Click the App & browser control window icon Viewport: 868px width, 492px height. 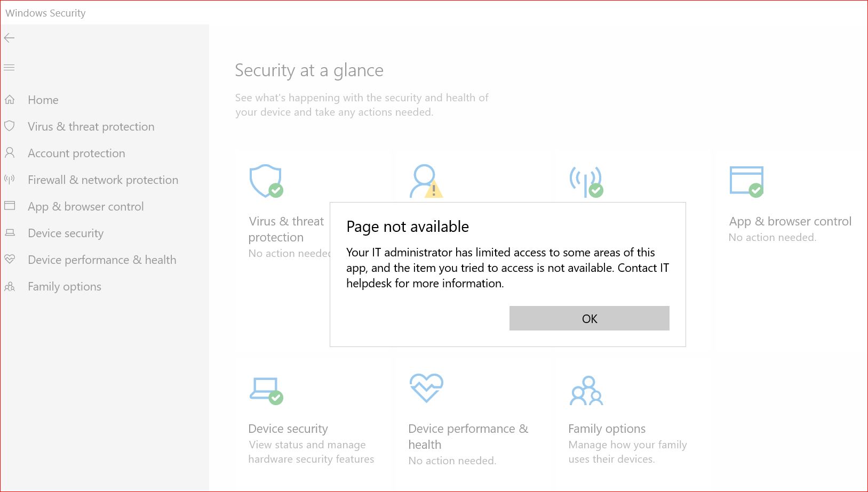(746, 181)
